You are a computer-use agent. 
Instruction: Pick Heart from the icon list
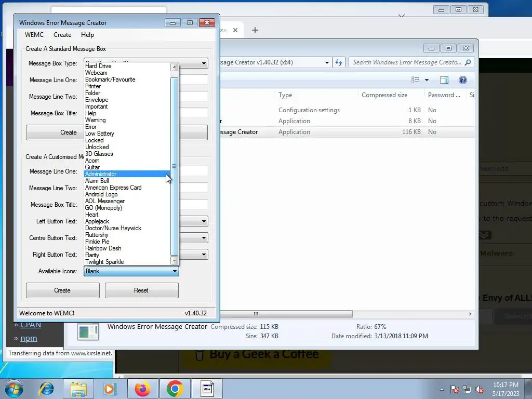(127, 215)
